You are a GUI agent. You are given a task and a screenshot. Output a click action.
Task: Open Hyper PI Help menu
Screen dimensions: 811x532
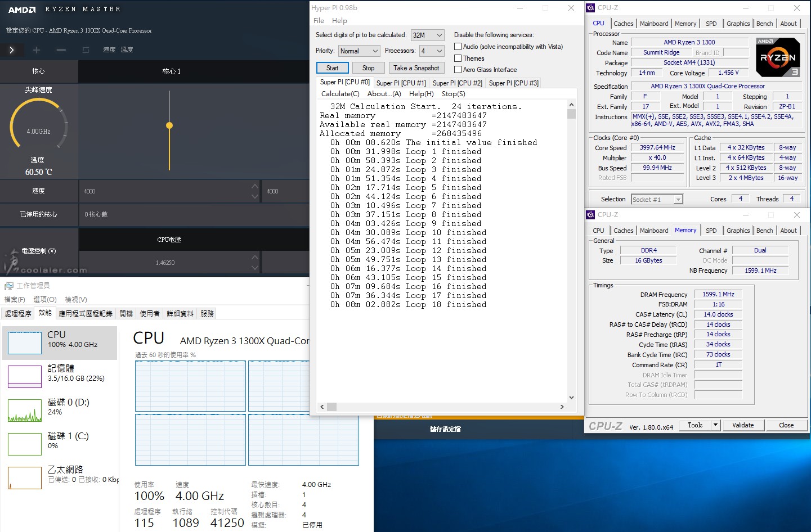[x=339, y=21]
